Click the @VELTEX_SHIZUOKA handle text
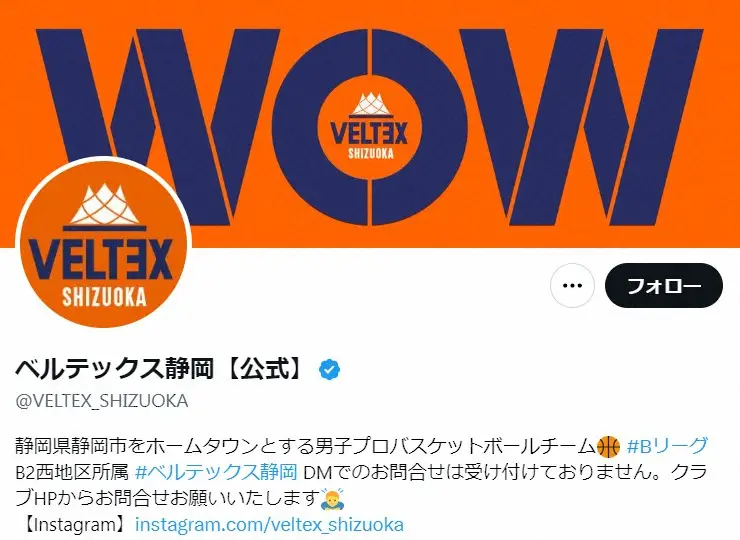Viewport: 740px width, 540px height. coord(102,401)
